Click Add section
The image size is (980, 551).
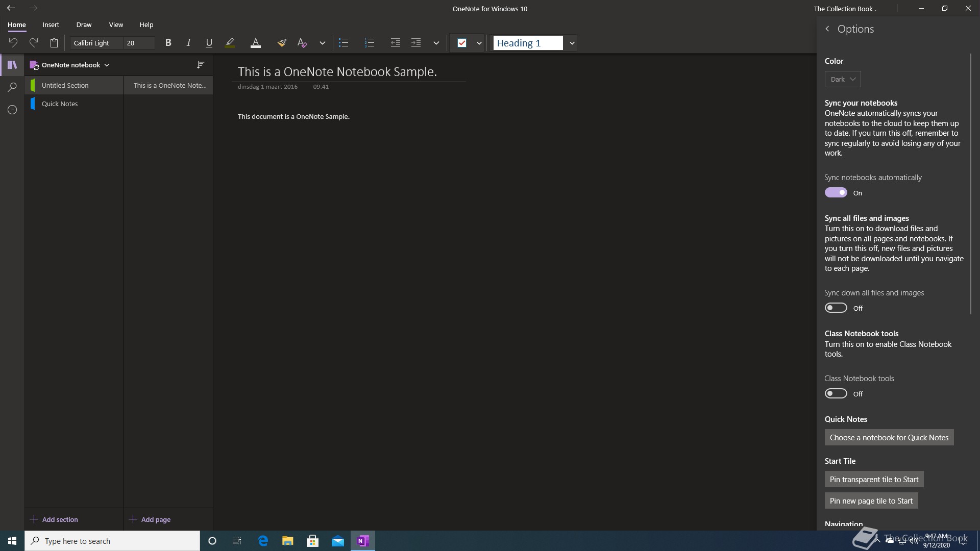(54, 519)
